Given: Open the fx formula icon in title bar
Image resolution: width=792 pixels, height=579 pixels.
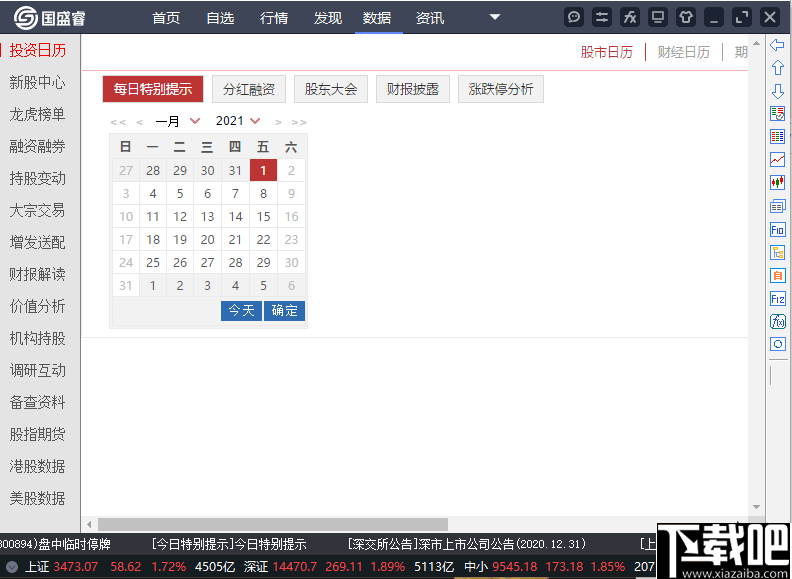Looking at the screenshot, I should tap(630, 17).
